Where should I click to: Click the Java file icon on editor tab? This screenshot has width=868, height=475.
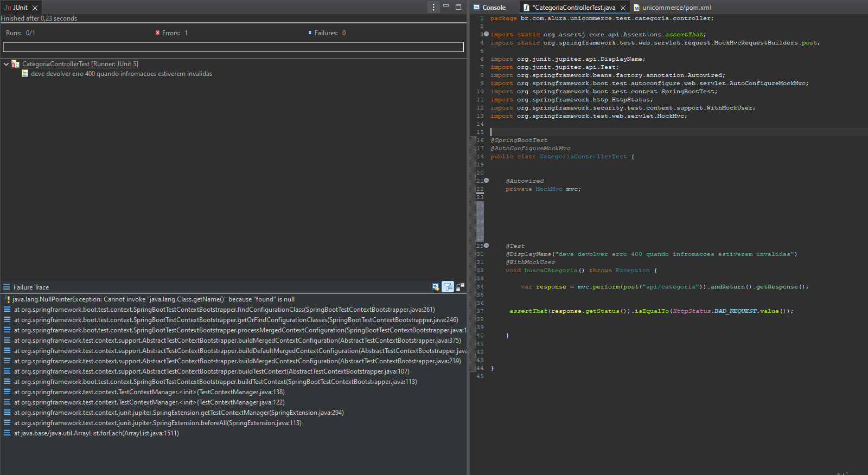click(526, 8)
